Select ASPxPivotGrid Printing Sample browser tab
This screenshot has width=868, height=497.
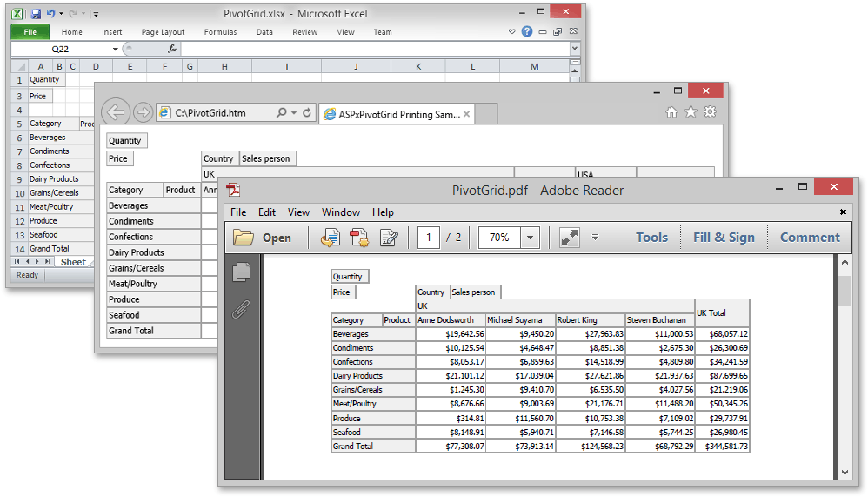click(397, 114)
